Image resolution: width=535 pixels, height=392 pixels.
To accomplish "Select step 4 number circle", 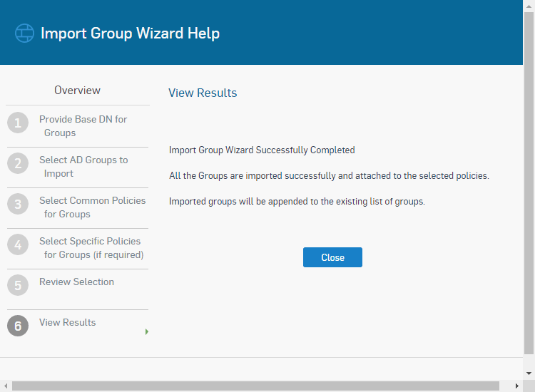I will point(18,244).
